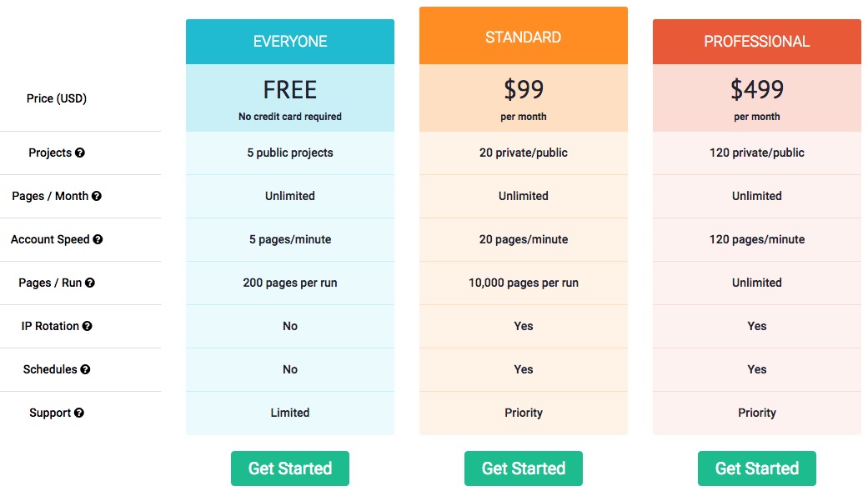The image size is (868, 496).
Task: Click the question mark beside Pages / Month
Action: tap(97, 196)
